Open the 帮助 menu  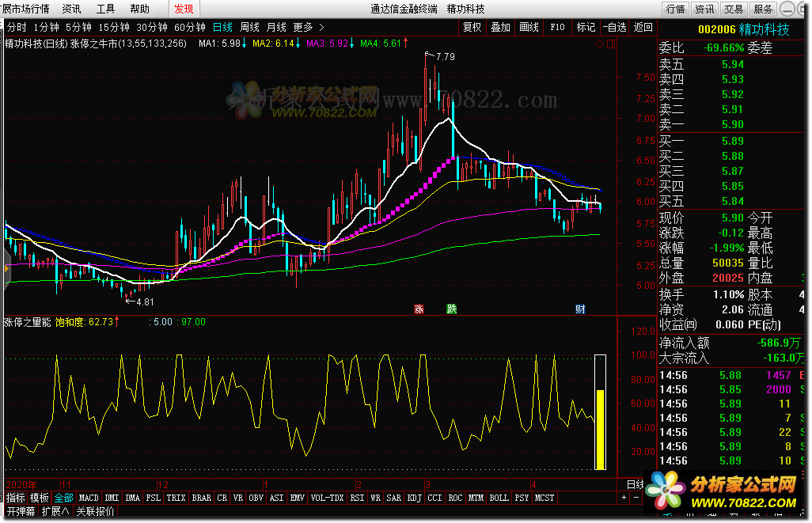coord(140,9)
